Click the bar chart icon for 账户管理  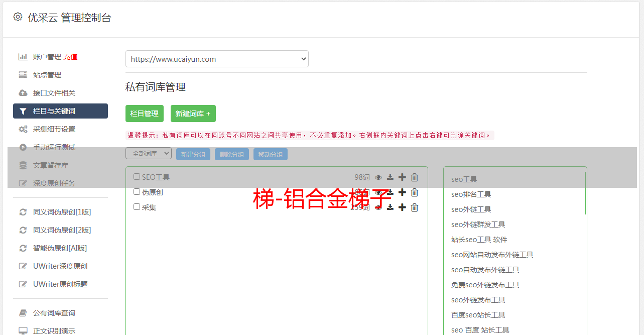(23, 57)
